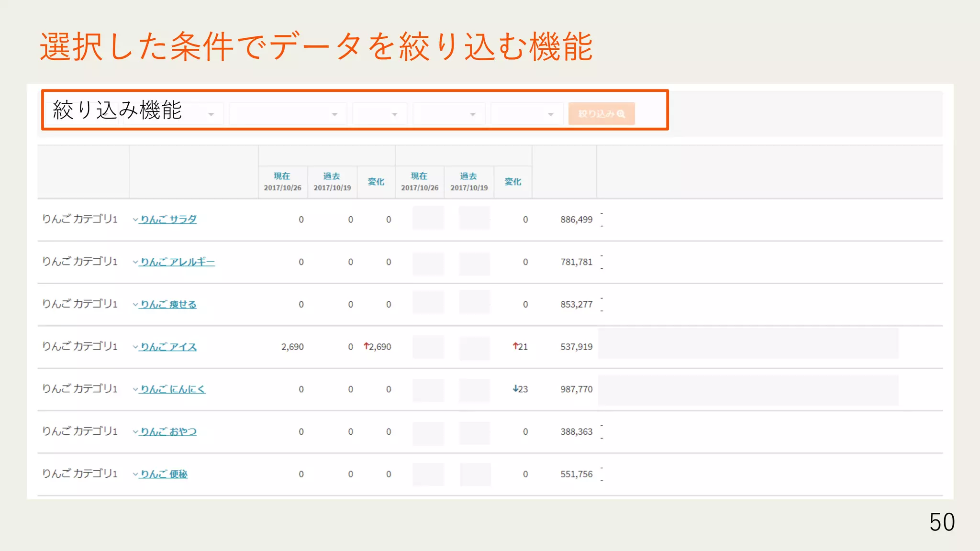Open the りんご にんにく keyword link
Image resolution: width=980 pixels, height=551 pixels.
(x=173, y=389)
